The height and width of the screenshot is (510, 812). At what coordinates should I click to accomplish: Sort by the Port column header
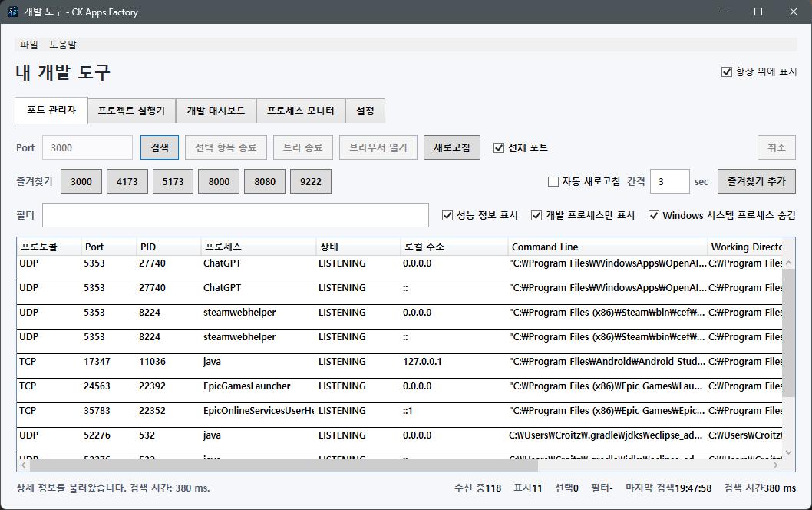point(109,247)
